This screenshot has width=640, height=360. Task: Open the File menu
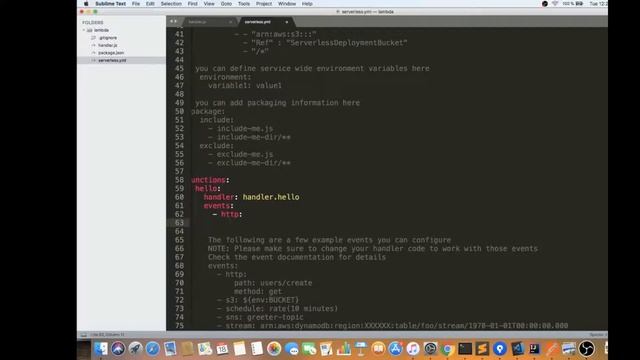click(x=136, y=4)
